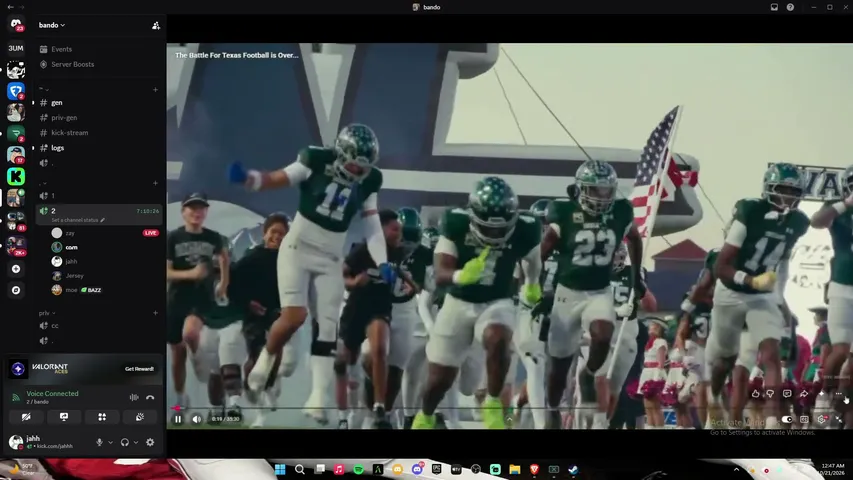Click the LIVE badge next to zay

pyautogui.click(x=151, y=233)
